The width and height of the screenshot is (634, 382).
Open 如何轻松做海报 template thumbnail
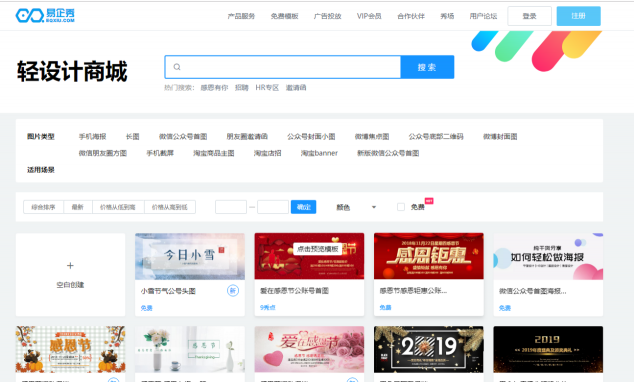point(548,256)
